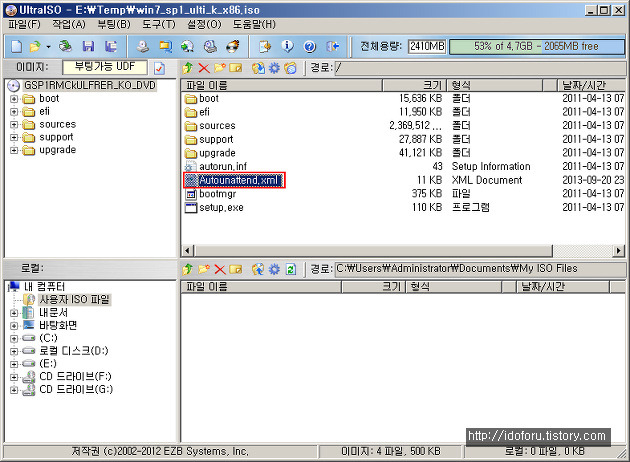Expand the boot folder in image tree
630x462 pixels.
coord(14,99)
